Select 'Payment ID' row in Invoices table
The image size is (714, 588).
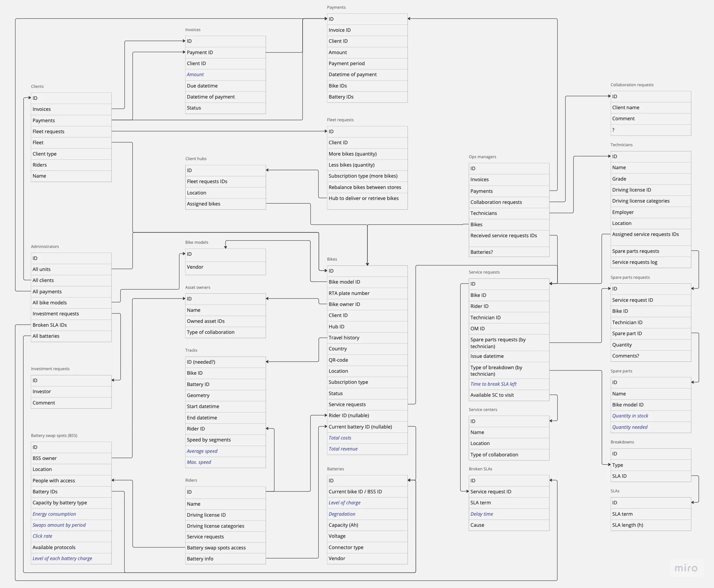pos(200,52)
